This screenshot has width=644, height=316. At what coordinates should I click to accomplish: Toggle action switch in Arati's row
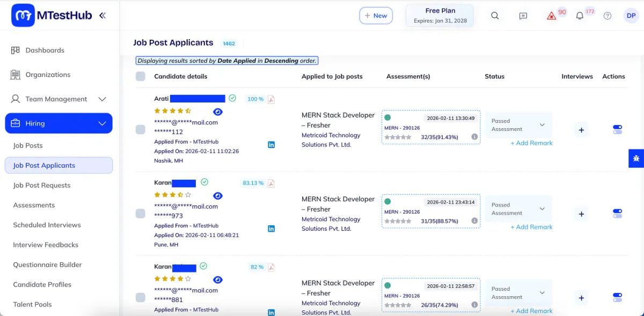(617, 129)
